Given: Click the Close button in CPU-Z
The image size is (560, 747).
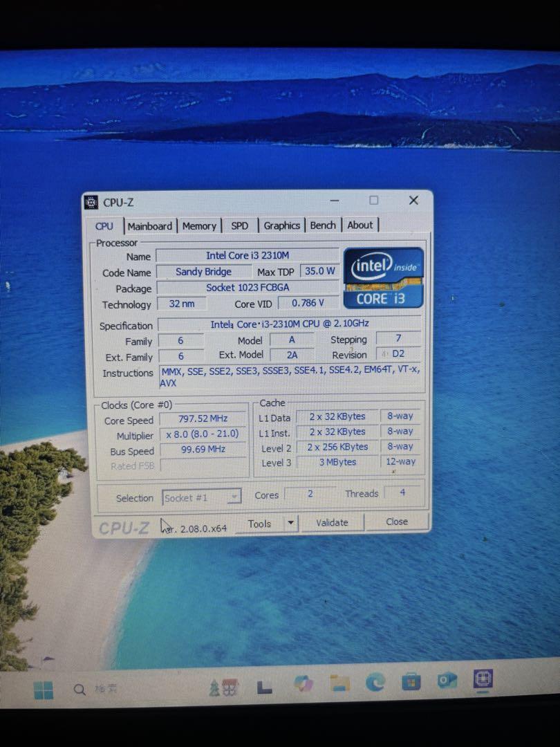Looking at the screenshot, I should [397, 522].
